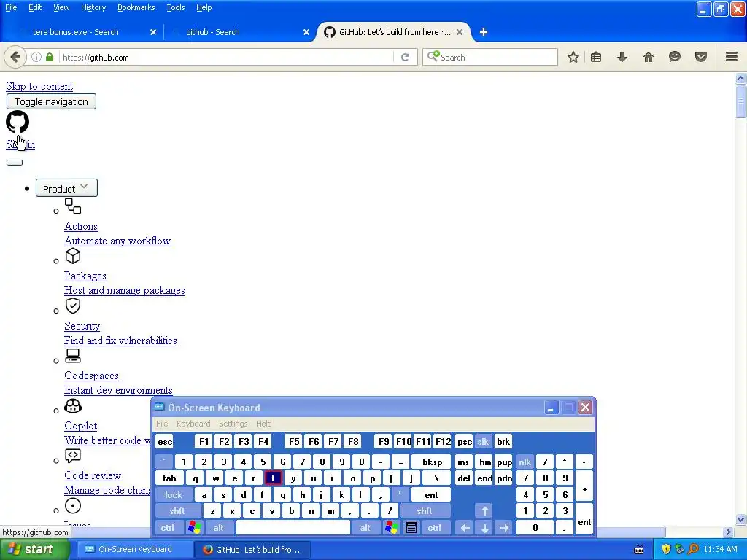The width and height of the screenshot is (747, 560).
Task: Switch to the 'github - Search' tab
Action: tap(239, 32)
